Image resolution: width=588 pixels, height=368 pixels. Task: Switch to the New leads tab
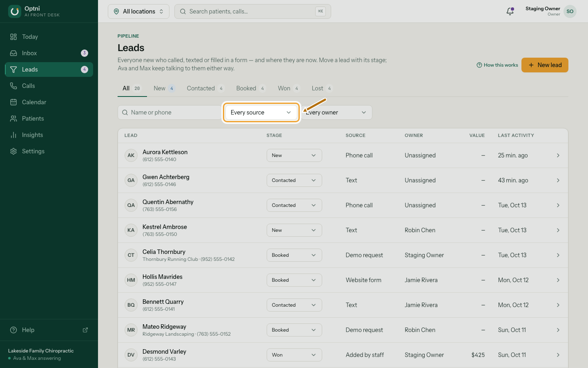[x=164, y=88]
